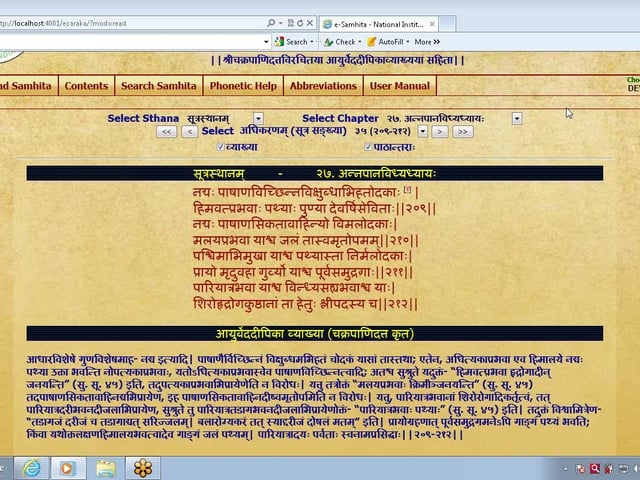
Task: Expand the Select Sthana dropdown
Action: [256, 118]
